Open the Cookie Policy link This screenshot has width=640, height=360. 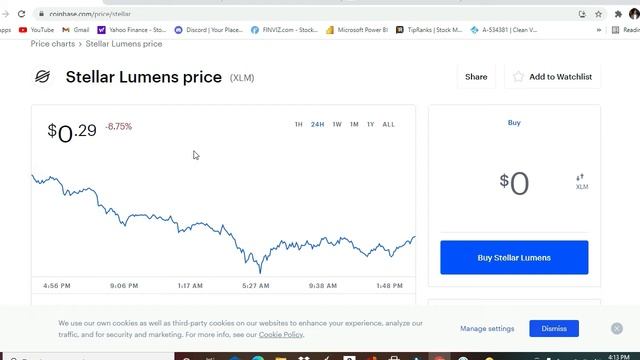click(x=281, y=335)
